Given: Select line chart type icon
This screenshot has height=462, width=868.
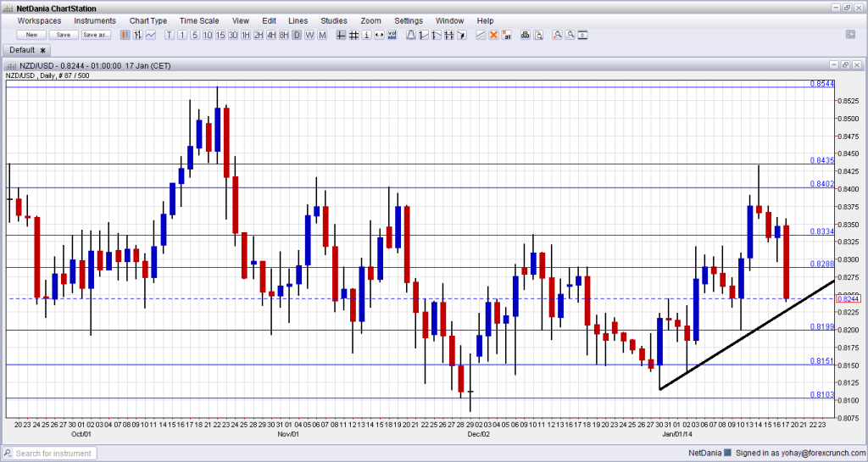Looking at the screenshot, I should coord(150,35).
